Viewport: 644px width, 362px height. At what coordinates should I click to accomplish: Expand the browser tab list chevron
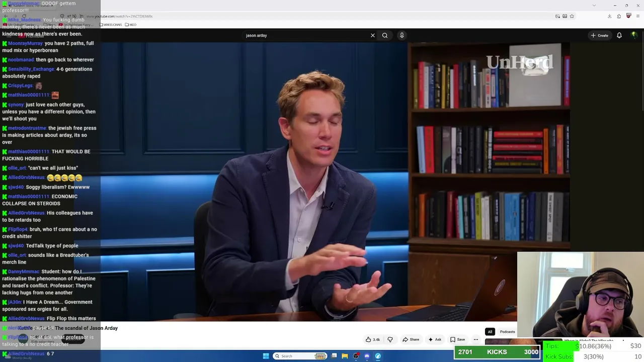594,5
